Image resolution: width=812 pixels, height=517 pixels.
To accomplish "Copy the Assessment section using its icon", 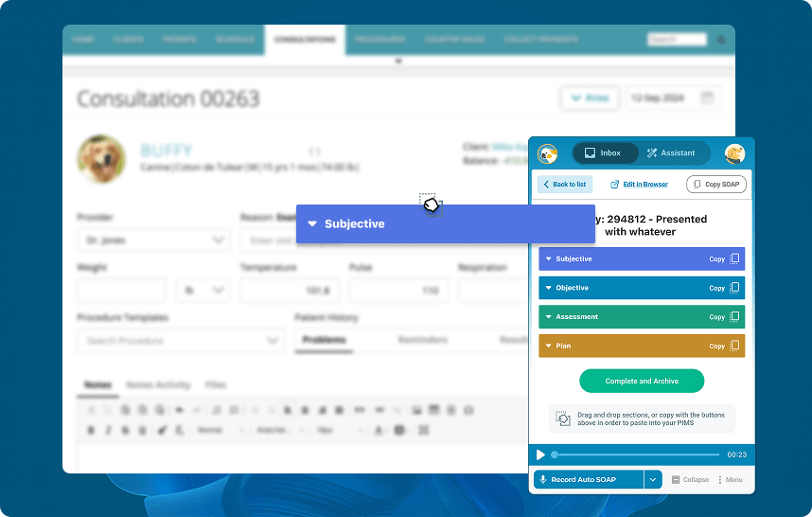I will [737, 317].
